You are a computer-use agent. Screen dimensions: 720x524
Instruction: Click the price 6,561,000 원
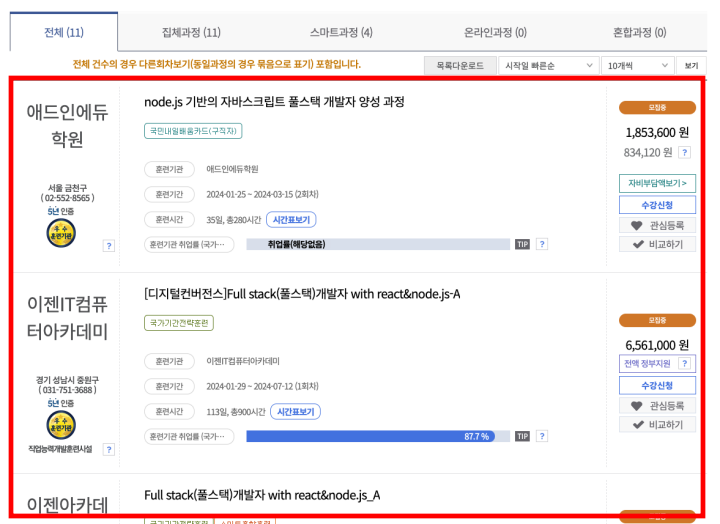(657, 345)
